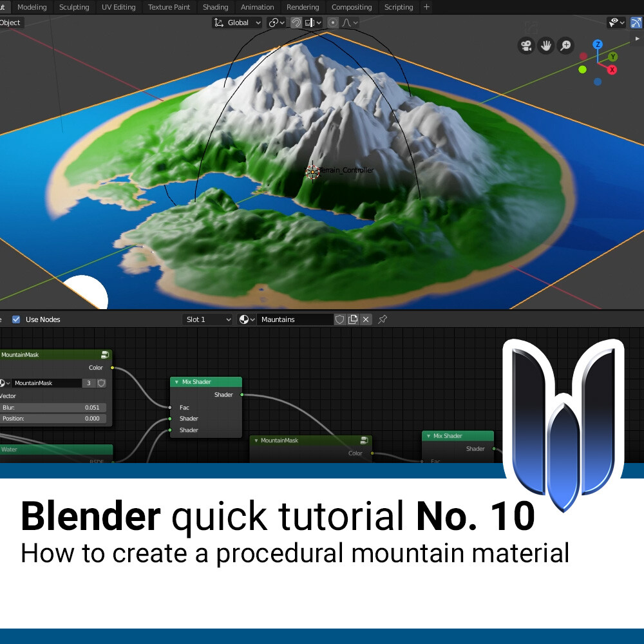Click the zoom magnifier icon in viewport
Image resolution: width=644 pixels, height=644 pixels.
coord(566,46)
